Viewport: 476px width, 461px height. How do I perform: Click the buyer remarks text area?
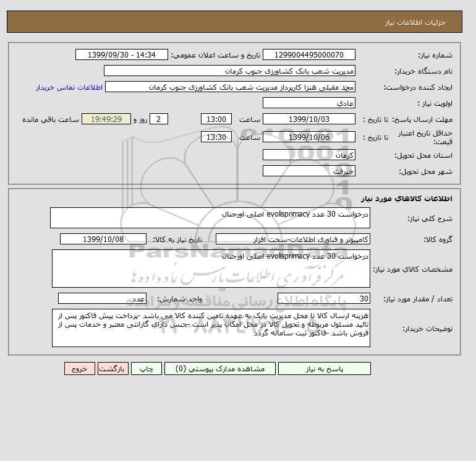[211, 328]
